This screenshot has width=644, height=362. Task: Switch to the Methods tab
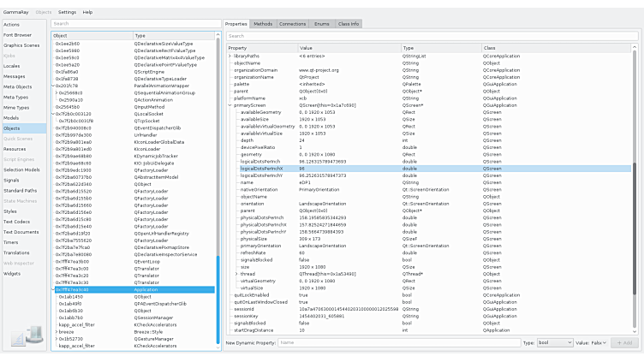(263, 24)
